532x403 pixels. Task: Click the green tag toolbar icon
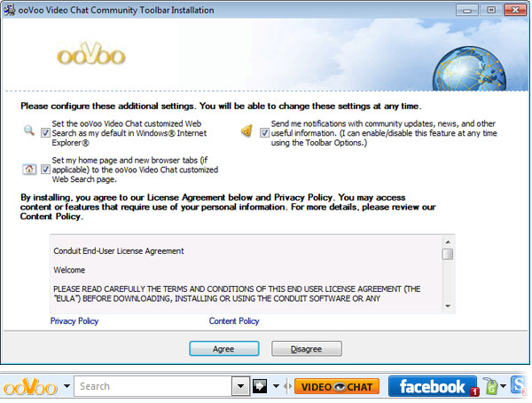click(x=490, y=387)
